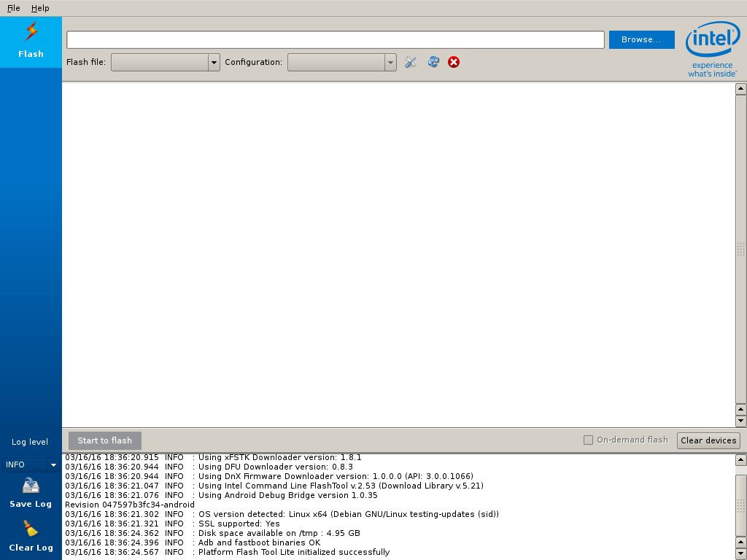Click the Clear devices button
The height and width of the screenshot is (560, 747).
[x=708, y=440]
